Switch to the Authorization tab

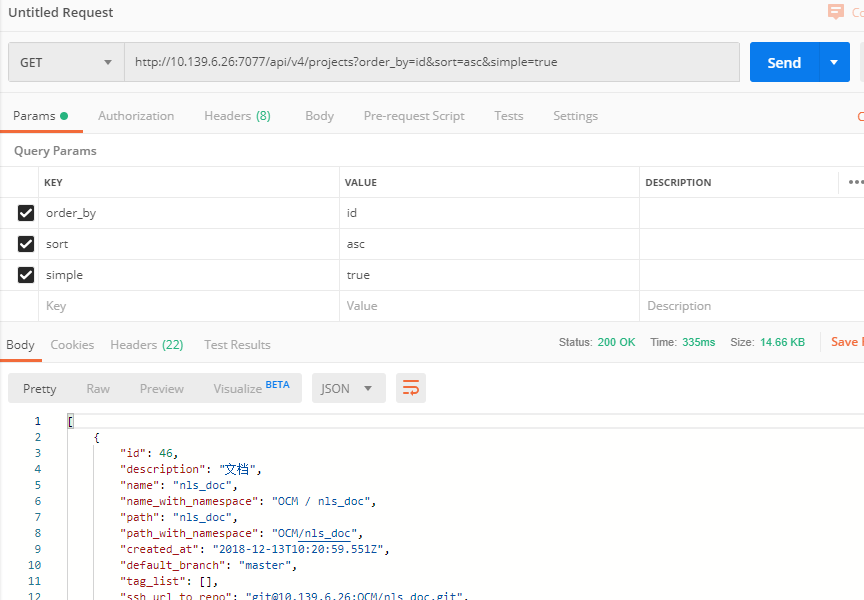click(136, 116)
